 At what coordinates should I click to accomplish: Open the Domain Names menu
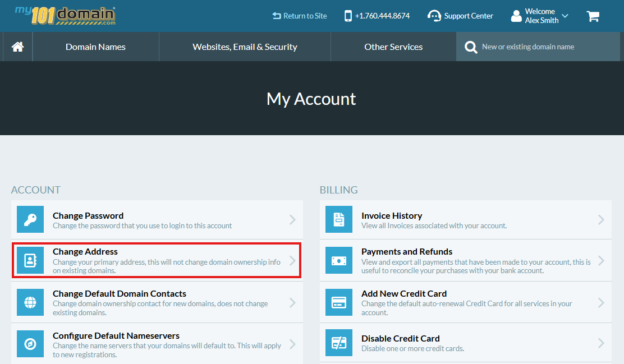point(95,47)
